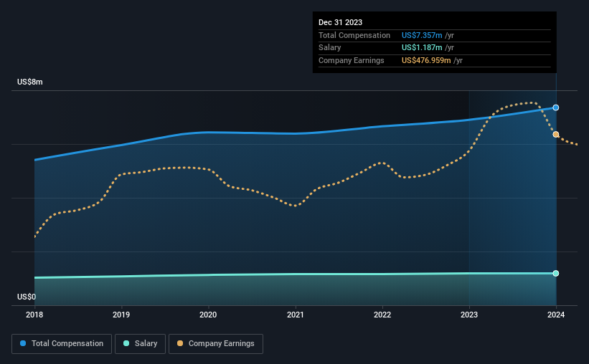The width and height of the screenshot is (589, 364).
Task: Click the Total Compensation tooltip row label
Action: click(354, 35)
